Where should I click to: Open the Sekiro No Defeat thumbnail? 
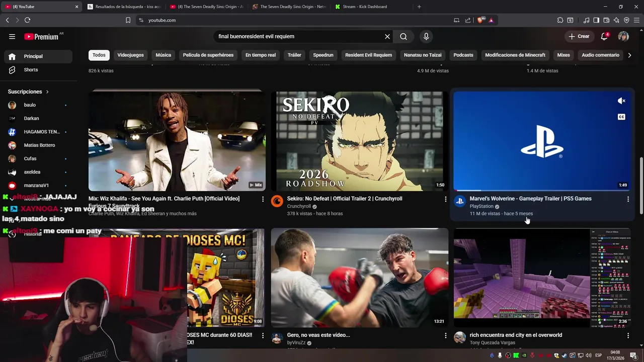pyautogui.click(x=360, y=141)
